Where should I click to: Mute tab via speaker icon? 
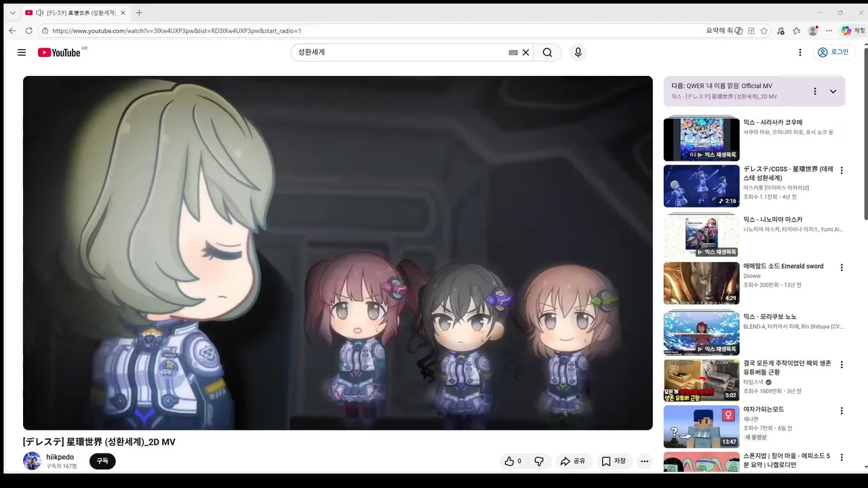(39, 13)
